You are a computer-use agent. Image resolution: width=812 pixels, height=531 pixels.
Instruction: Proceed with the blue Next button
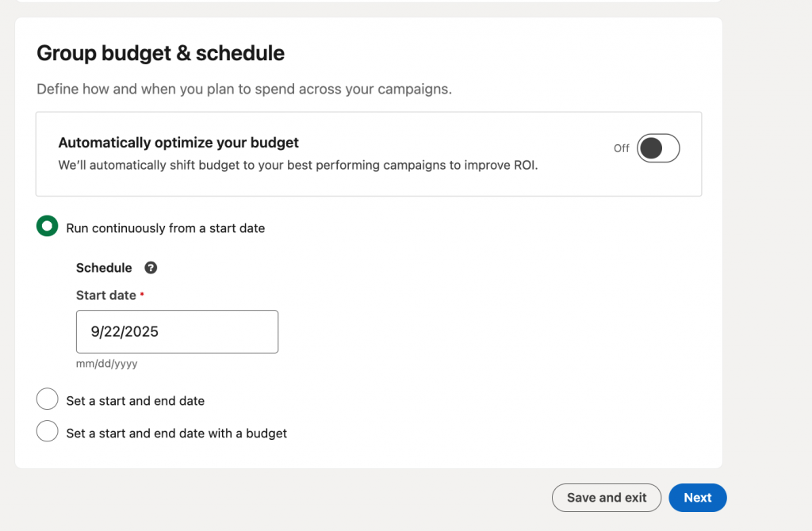[697, 498]
